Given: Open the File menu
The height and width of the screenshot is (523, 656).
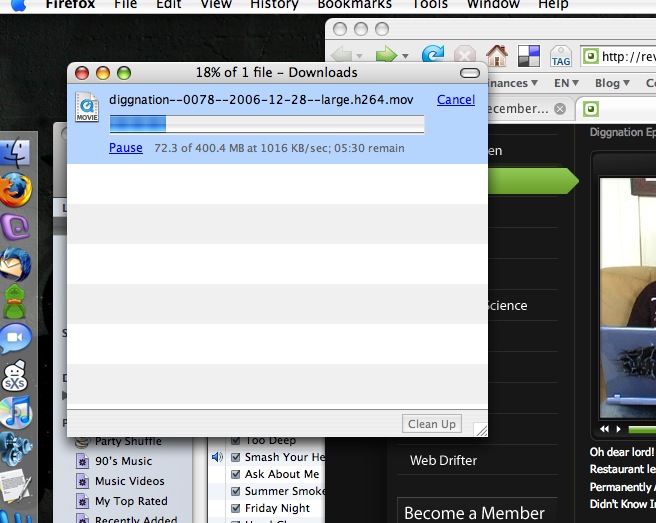Looking at the screenshot, I should pos(126,5).
